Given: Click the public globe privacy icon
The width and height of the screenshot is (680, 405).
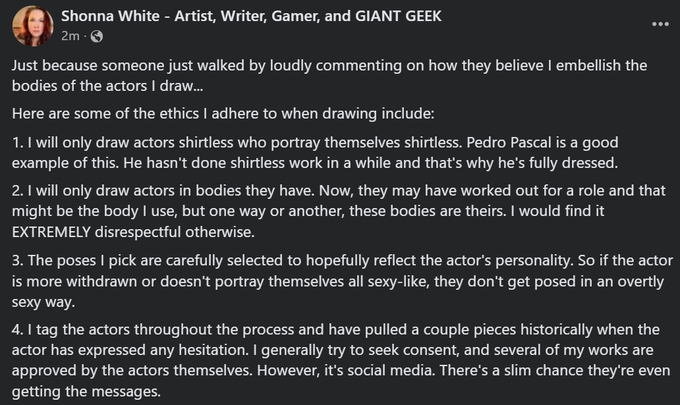Looking at the screenshot, I should pos(97,37).
